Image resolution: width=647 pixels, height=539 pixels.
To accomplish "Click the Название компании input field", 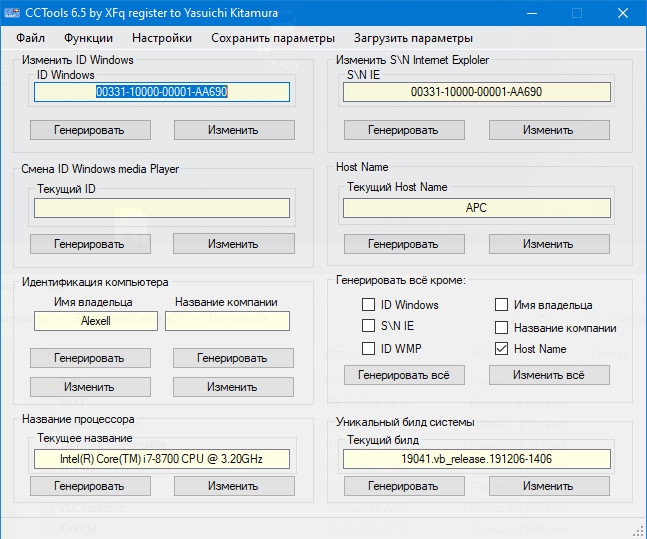I will (x=227, y=321).
